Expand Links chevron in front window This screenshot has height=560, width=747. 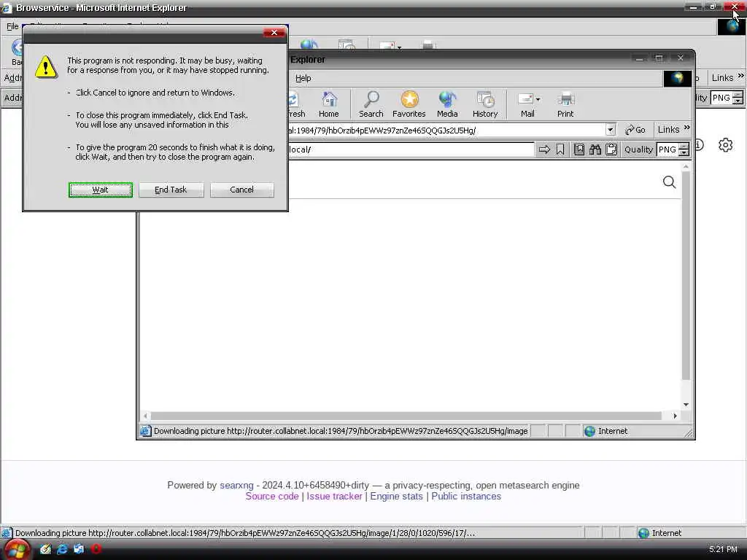pos(687,128)
